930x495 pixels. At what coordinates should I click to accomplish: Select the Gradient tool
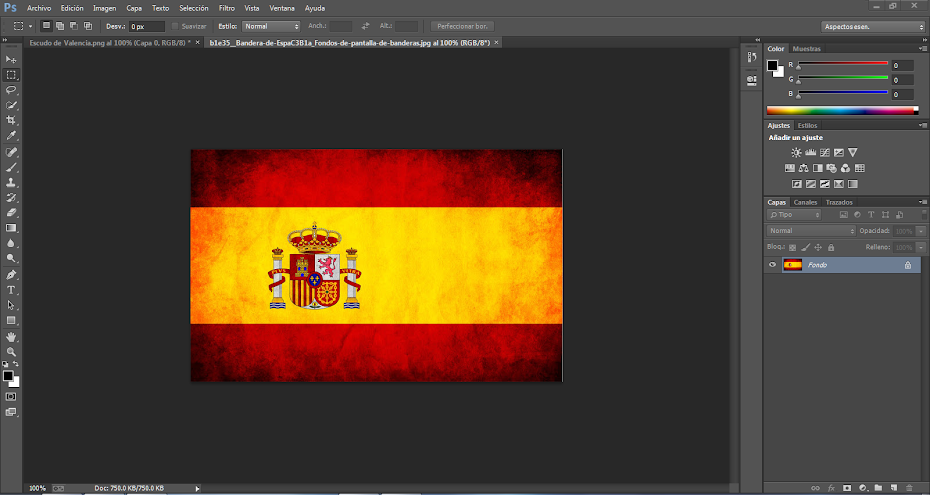pyautogui.click(x=11, y=228)
